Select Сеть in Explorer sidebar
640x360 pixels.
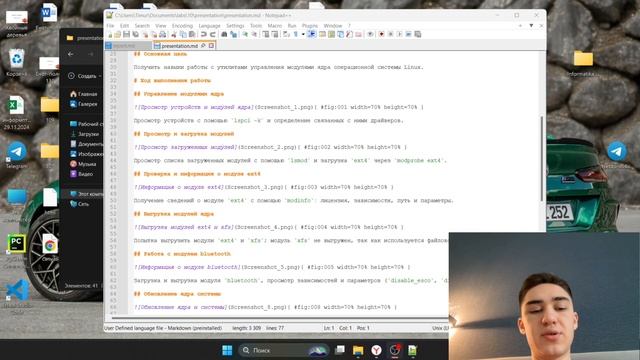pyautogui.click(x=80, y=204)
